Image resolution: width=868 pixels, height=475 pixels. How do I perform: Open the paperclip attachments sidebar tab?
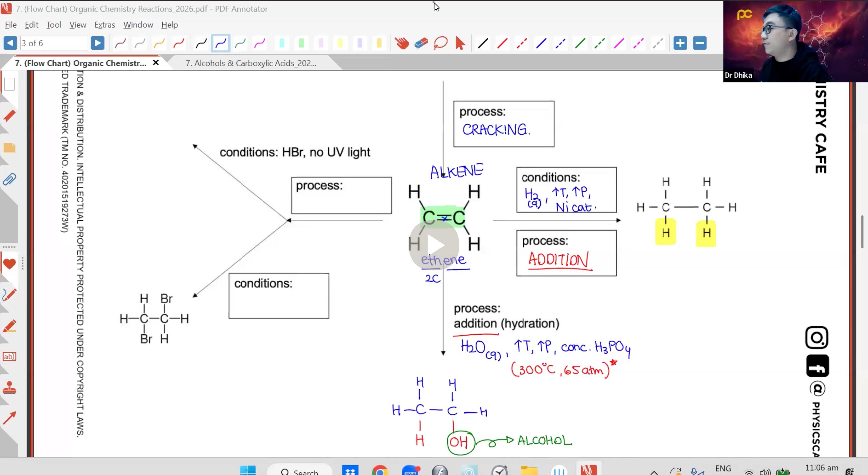coord(9,179)
